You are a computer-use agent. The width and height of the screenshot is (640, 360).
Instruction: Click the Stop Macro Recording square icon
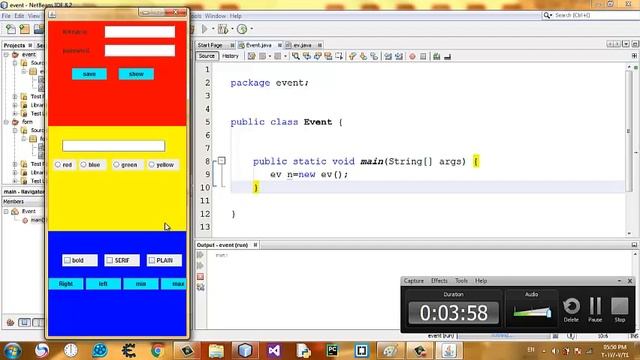pos(423,56)
